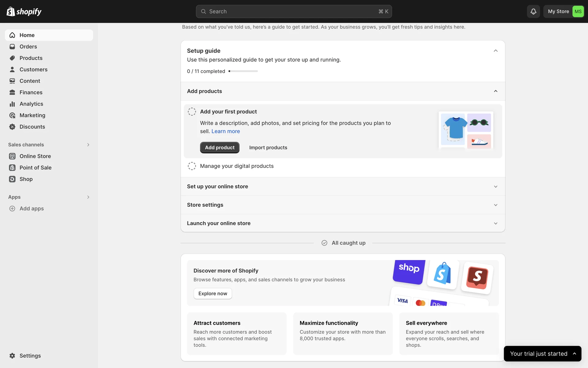Viewport: 588px width, 368px height.
Task: Toggle Manage your digital products circle
Action: (192, 166)
